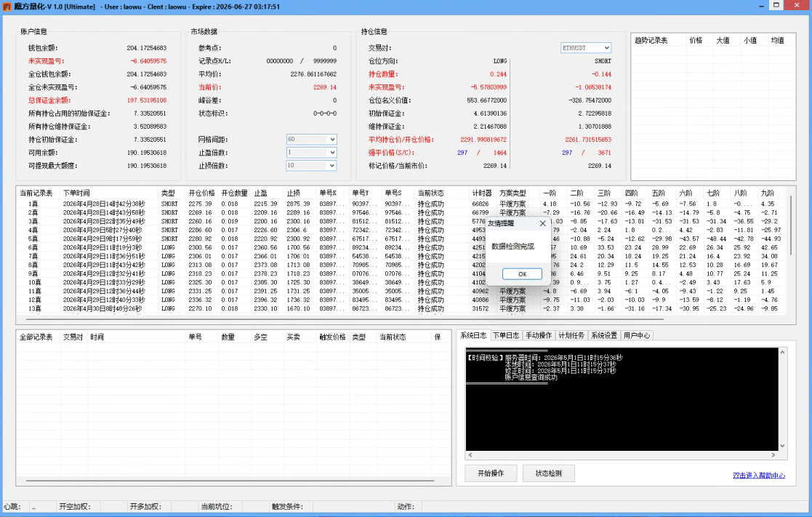Confirm the dialog with OK button

522,274
